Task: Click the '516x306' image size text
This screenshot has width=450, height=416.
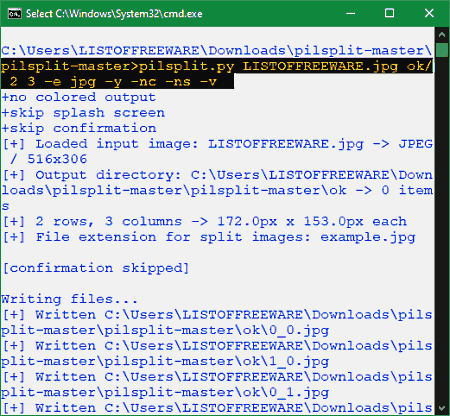Action: [x=57, y=159]
